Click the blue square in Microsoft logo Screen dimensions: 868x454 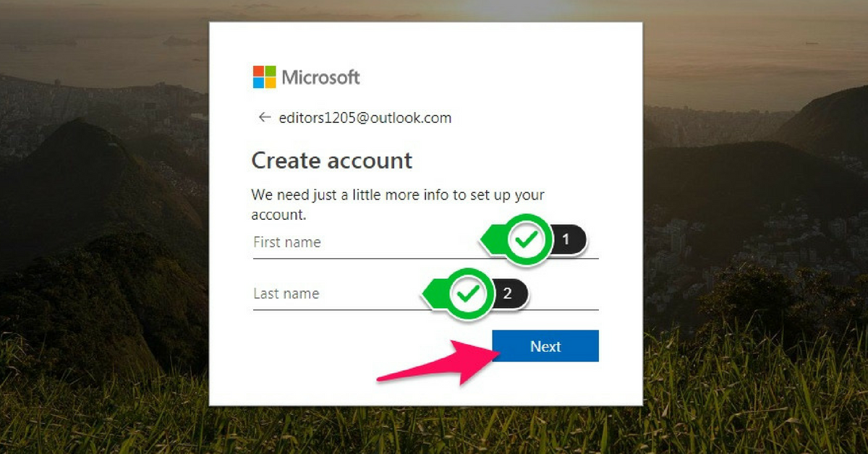point(258,83)
